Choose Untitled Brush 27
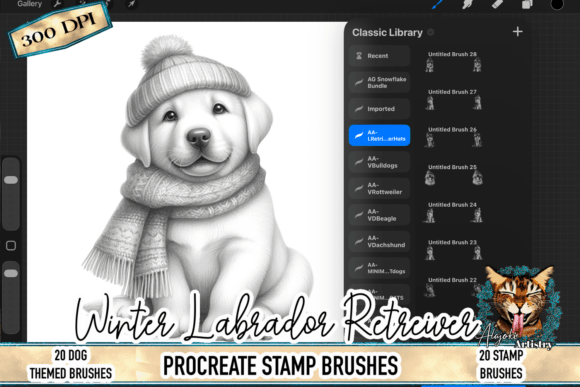The image size is (580, 387). (453, 100)
